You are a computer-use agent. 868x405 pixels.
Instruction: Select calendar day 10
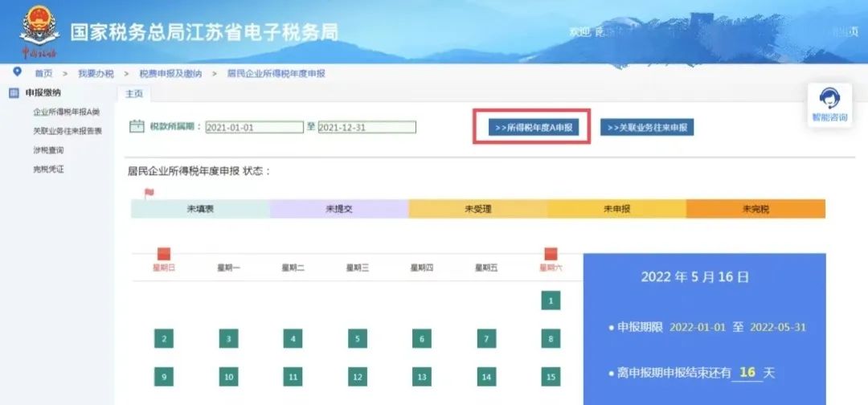[x=228, y=377]
